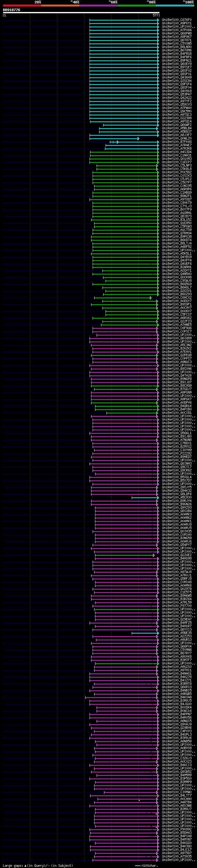Screen dimensions: 197x868
Task: Click the cyan segment of the identity legend
Action: coord(175,6)
